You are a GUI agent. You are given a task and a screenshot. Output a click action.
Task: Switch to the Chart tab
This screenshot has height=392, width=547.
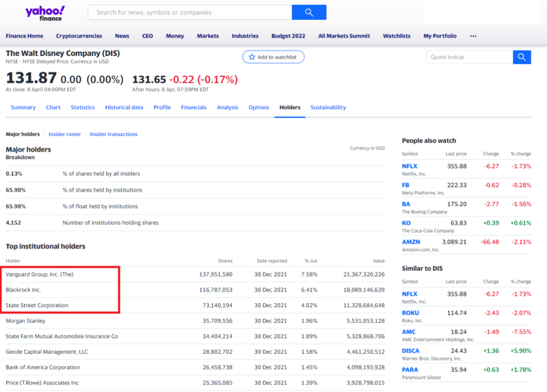53,107
